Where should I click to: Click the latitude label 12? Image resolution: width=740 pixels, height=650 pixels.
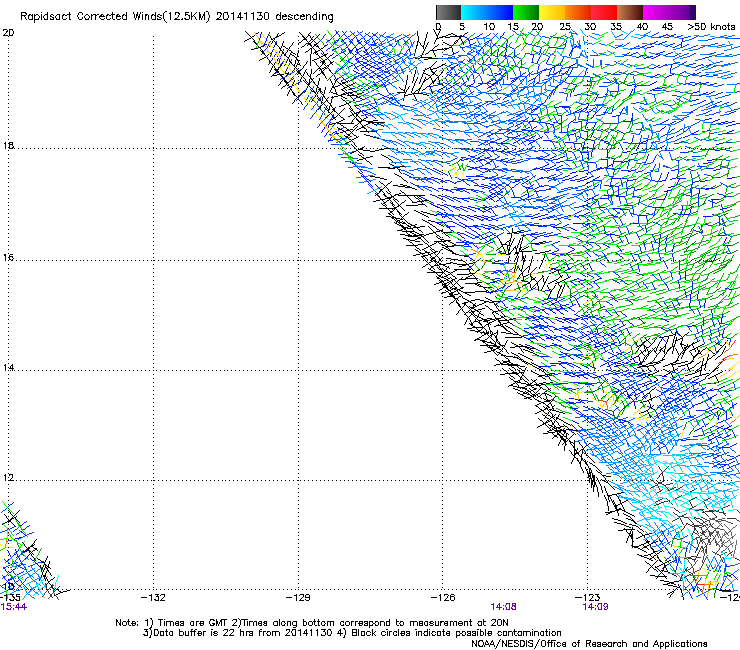point(8,478)
